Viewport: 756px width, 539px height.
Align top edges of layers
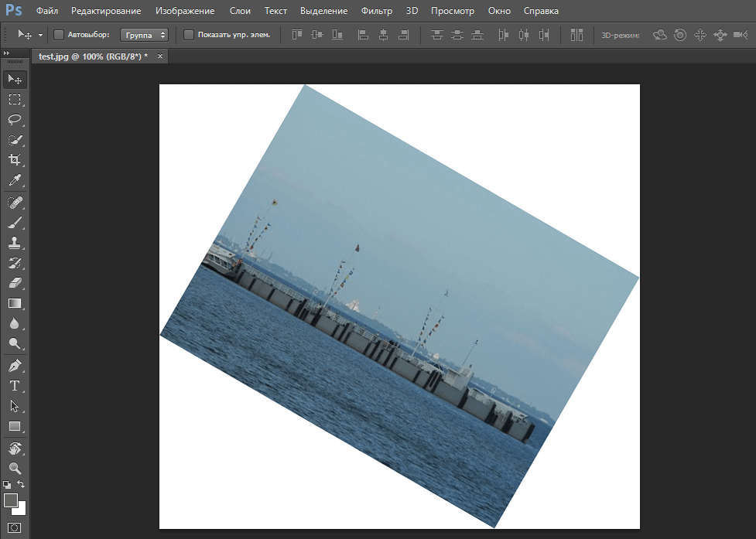[x=297, y=35]
